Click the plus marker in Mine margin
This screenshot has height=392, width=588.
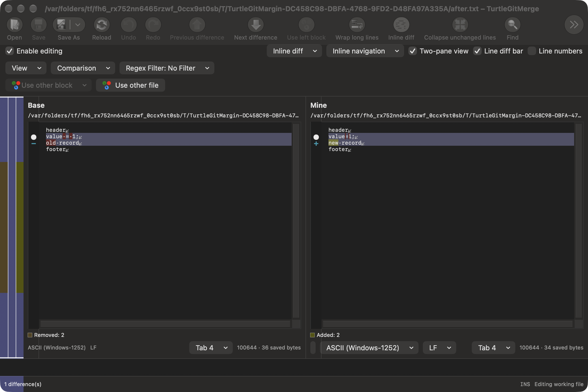click(316, 144)
